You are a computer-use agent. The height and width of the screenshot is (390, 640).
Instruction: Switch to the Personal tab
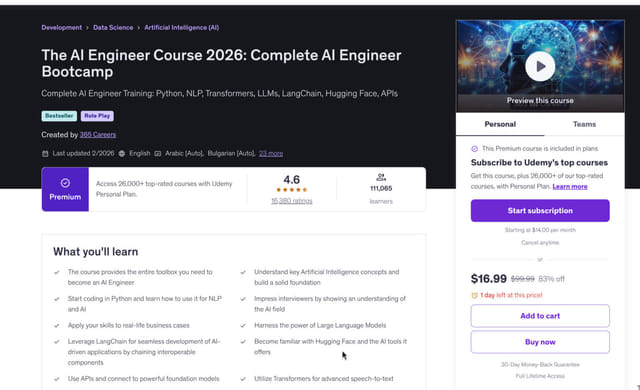(500, 124)
